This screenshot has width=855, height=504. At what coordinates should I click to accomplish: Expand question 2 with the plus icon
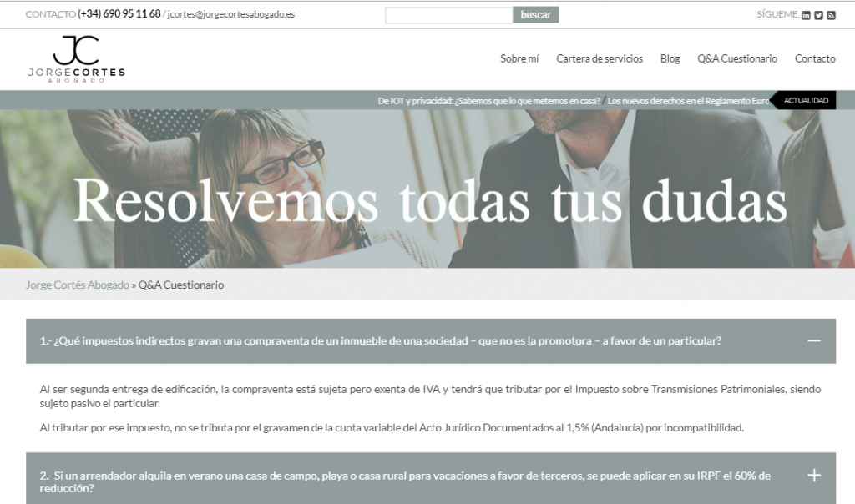tap(814, 475)
